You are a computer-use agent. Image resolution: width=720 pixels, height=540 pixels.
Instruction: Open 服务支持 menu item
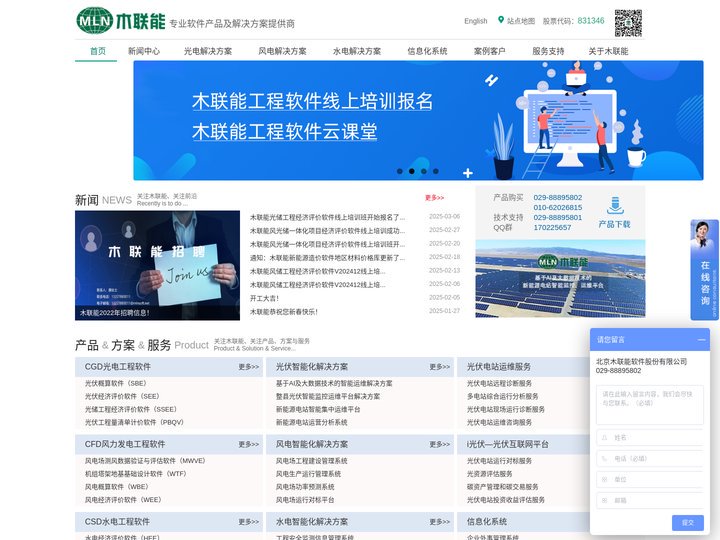(x=548, y=51)
